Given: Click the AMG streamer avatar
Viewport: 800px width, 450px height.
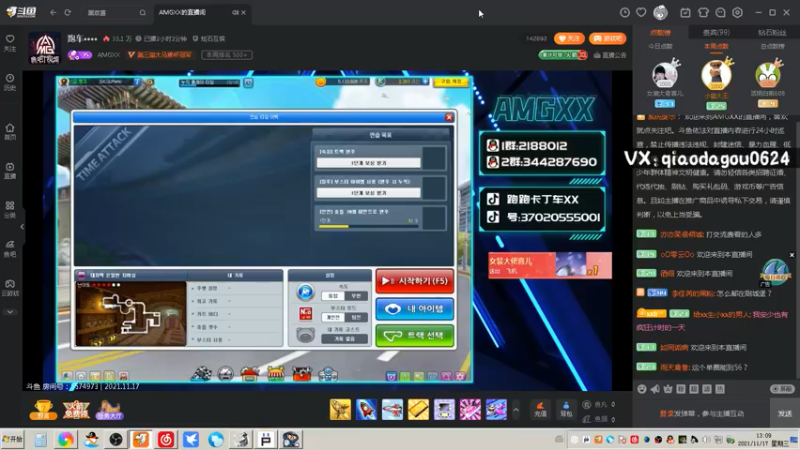Looking at the screenshot, I should point(45,47).
